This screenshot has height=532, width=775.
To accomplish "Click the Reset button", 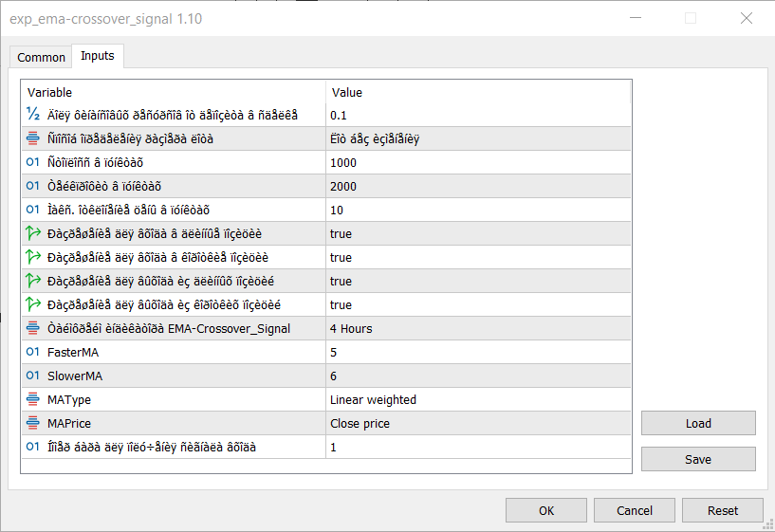I will [722, 510].
